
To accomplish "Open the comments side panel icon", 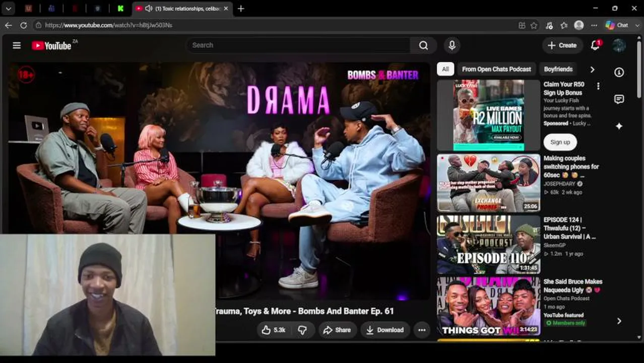I will [619, 99].
